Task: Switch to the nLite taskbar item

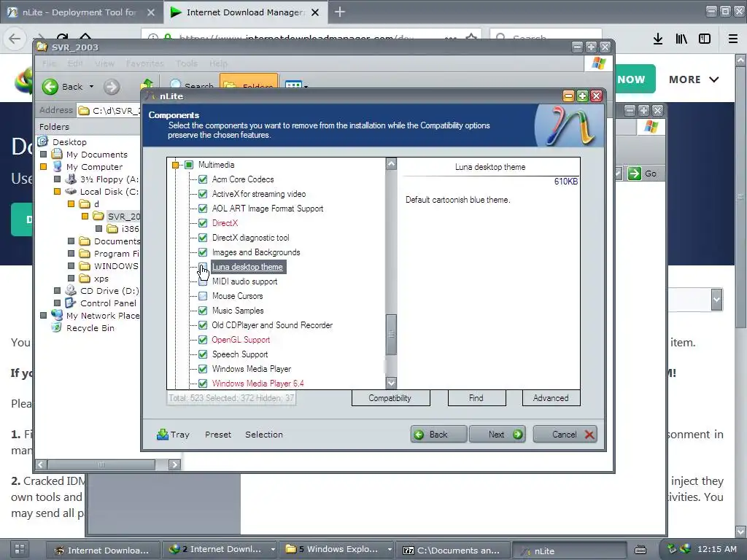Action: (x=568, y=551)
